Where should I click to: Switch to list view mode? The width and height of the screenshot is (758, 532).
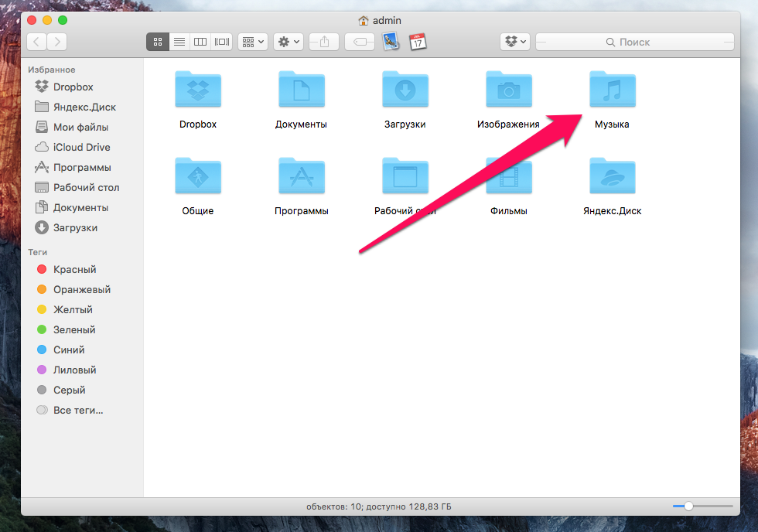[x=179, y=42]
